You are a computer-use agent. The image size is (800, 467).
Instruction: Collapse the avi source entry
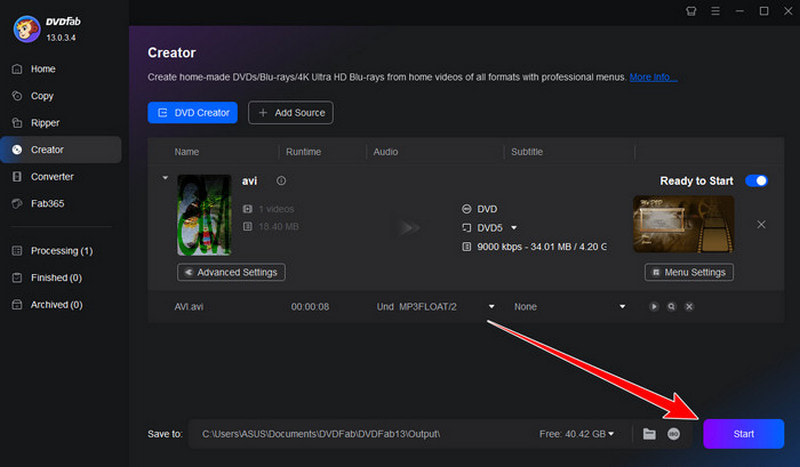(x=165, y=178)
